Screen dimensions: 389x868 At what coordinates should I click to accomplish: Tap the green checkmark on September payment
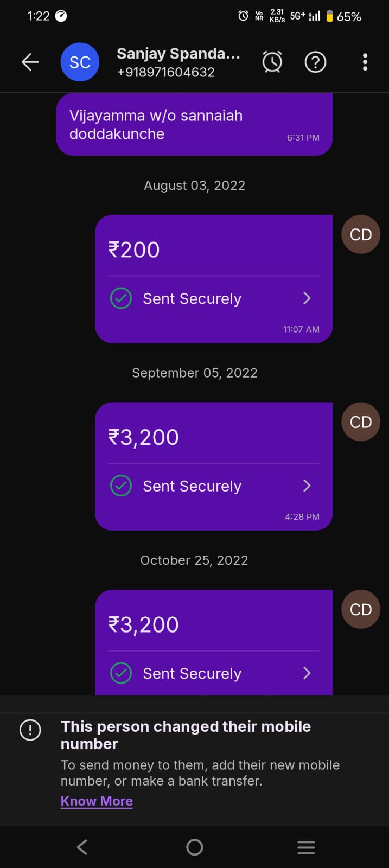point(121,486)
